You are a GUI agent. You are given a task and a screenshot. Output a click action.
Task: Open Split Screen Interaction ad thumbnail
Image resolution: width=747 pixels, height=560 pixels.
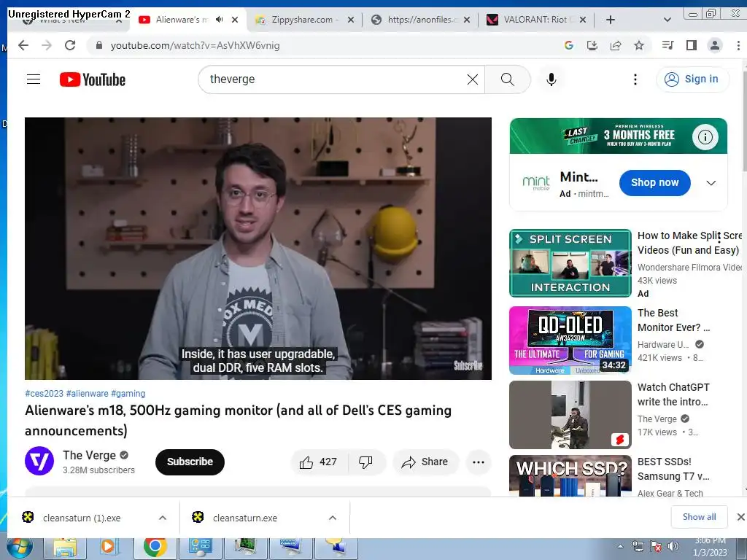570,263
